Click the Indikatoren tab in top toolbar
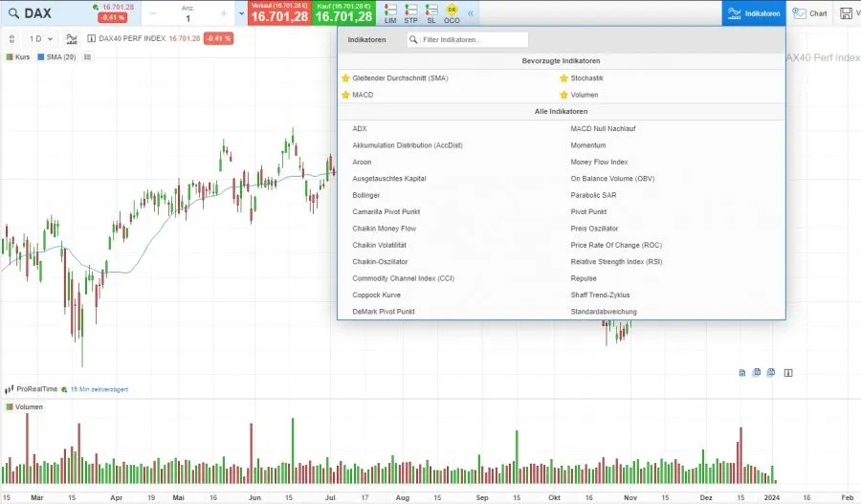861x504 pixels. (754, 13)
